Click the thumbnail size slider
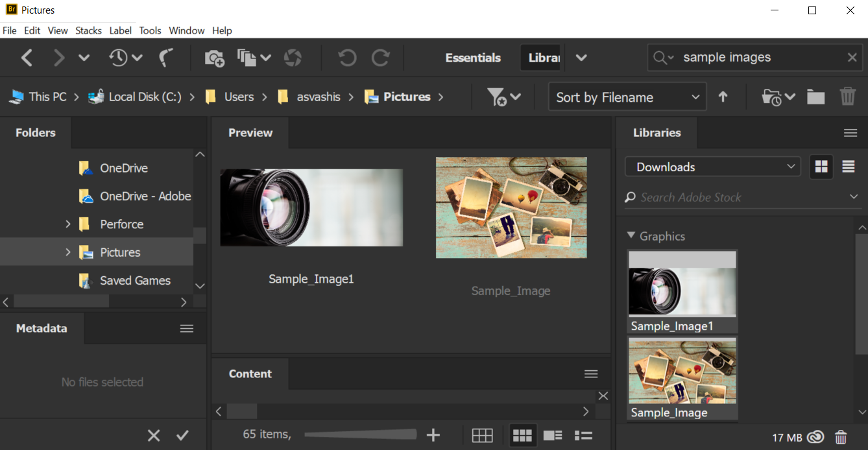Image resolution: width=868 pixels, height=450 pixels. [x=360, y=434]
